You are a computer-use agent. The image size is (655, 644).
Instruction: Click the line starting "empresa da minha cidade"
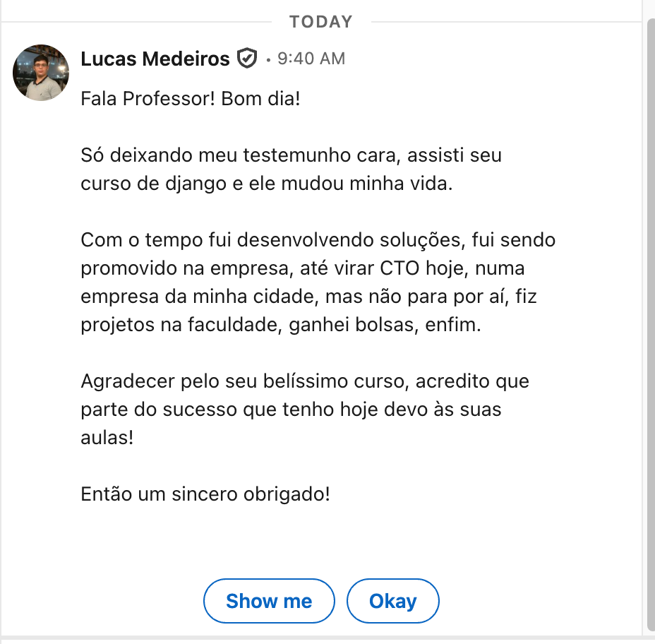pyautogui.click(x=308, y=297)
